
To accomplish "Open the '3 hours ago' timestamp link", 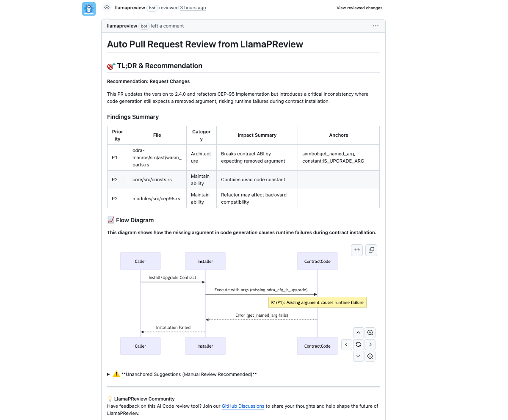I will click(193, 8).
